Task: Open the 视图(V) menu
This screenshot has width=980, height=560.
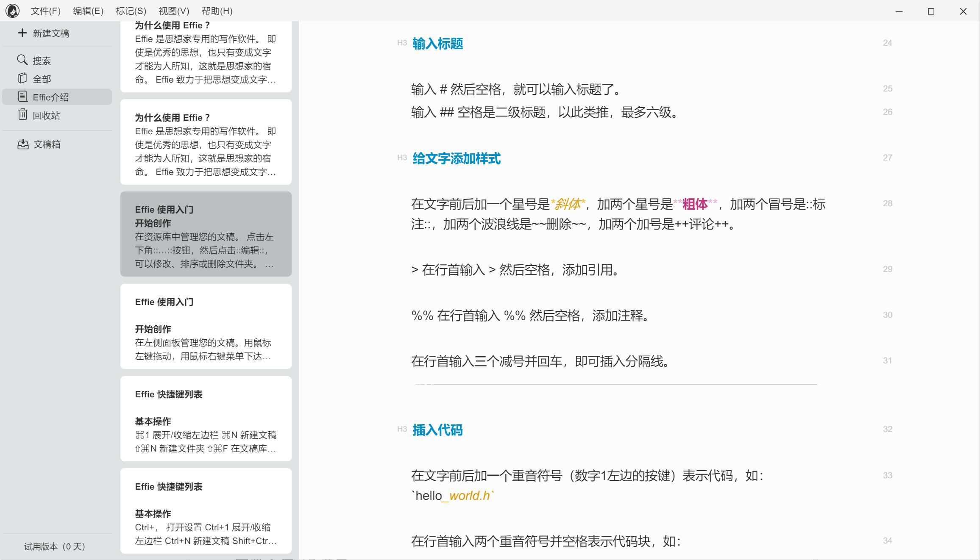Action: (174, 11)
